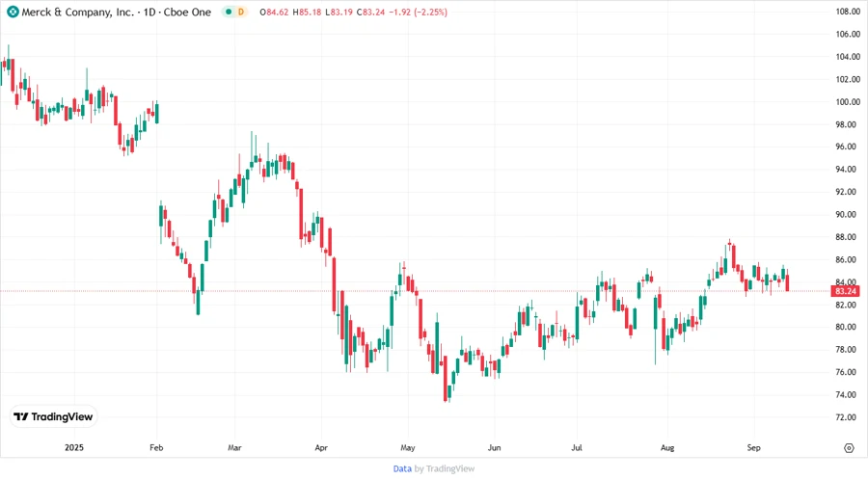This screenshot has height=480, width=868.
Task: Click the low value L83.19
Action: [x=339, y=12]
